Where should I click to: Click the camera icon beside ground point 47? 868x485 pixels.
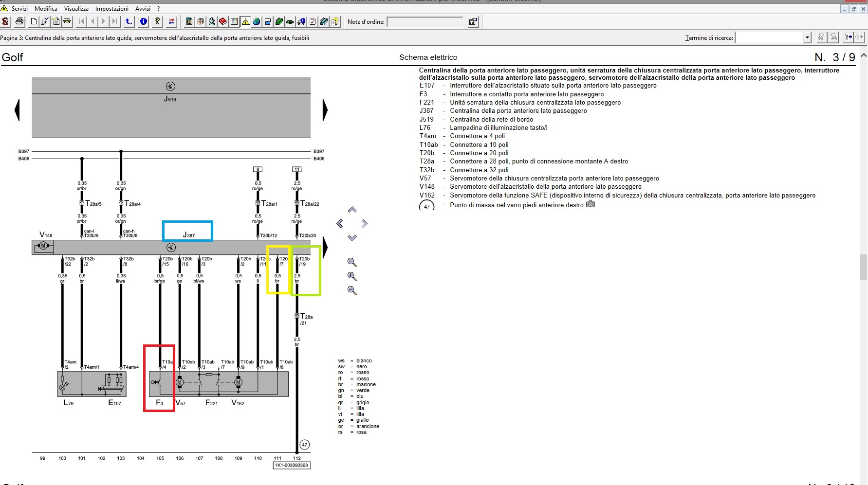pos(591,204)
